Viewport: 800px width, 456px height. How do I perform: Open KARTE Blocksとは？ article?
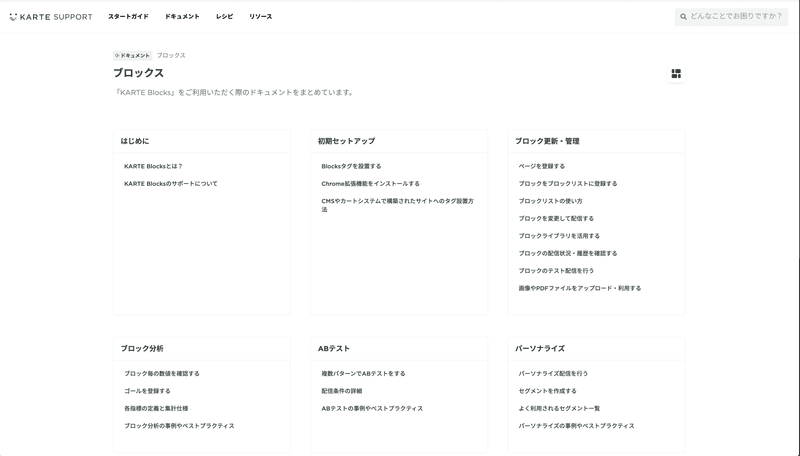pyautogui.click(x=153, y=166)
